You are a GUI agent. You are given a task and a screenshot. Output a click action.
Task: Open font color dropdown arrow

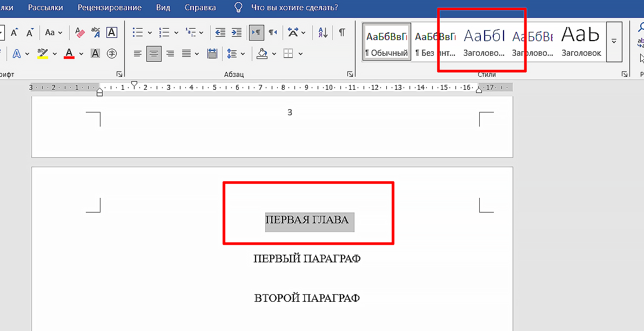[x=82, y=54]
